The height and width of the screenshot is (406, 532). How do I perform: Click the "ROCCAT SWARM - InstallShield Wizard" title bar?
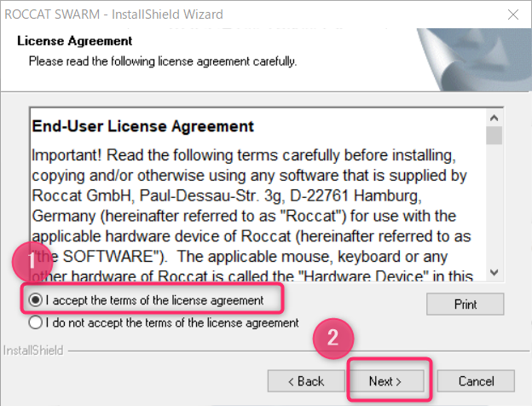point(113,14)
